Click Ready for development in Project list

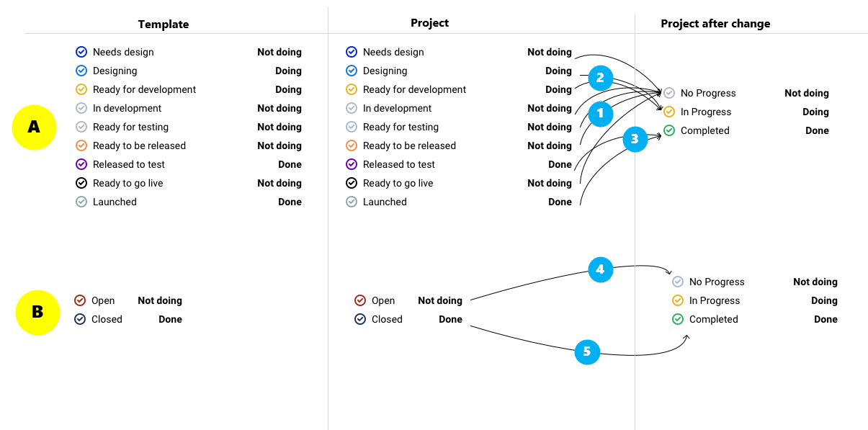click(414, 89)
